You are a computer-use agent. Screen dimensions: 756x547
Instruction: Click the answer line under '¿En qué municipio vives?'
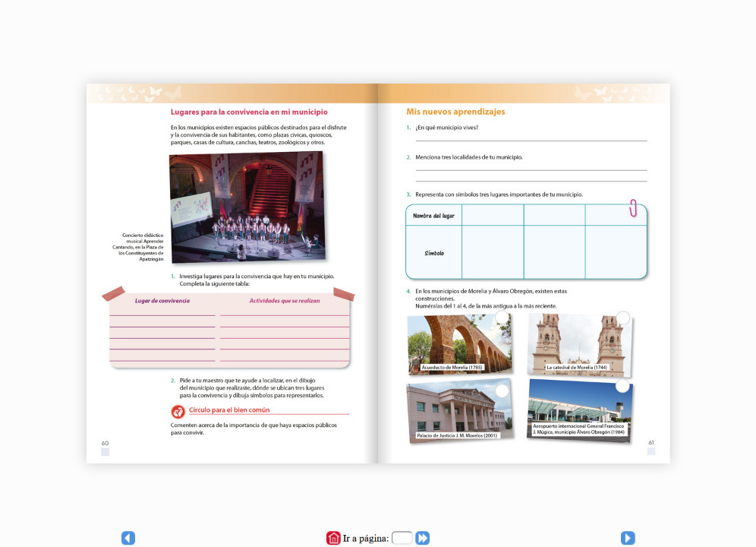[x=531, y=139]
